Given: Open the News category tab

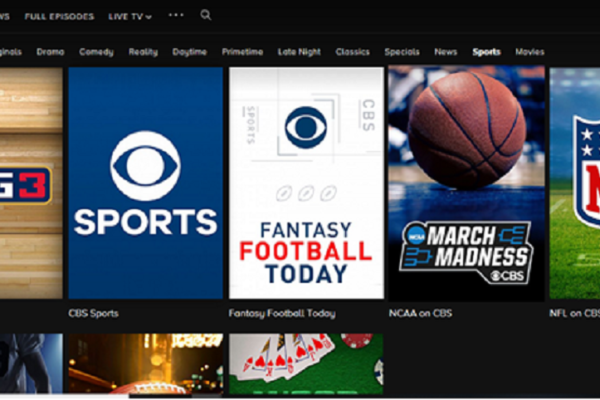Looking at the screenshot, I should click(446, 52).
